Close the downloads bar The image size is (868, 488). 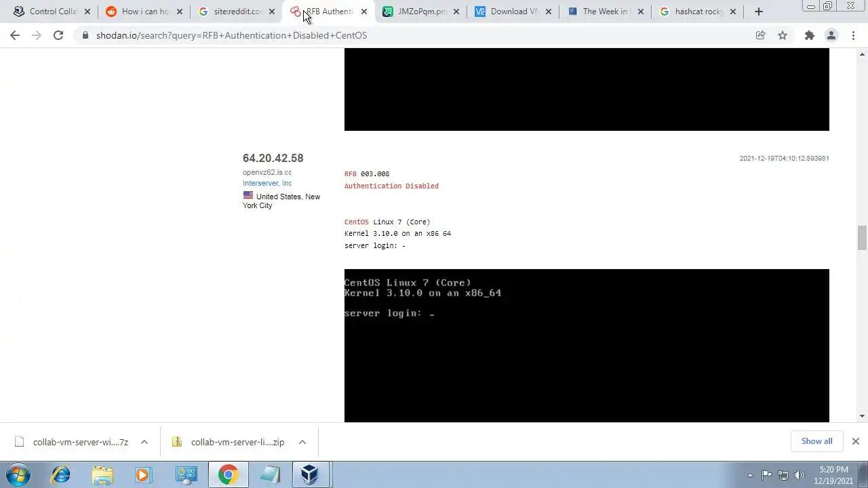855,441
